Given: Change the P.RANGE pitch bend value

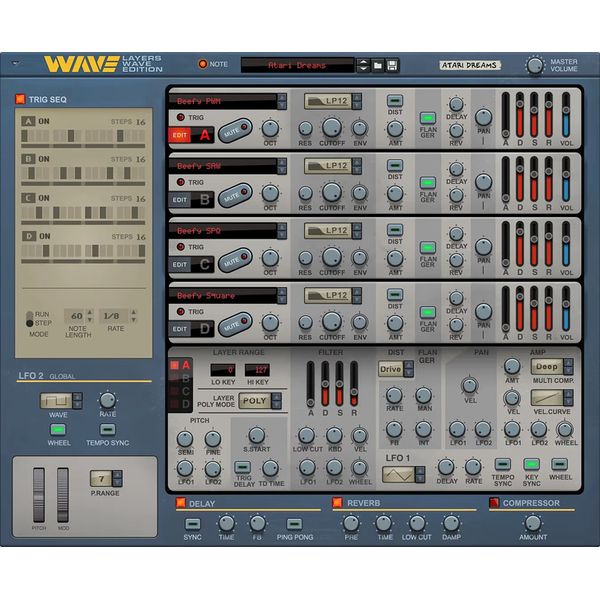Looking at the screenshot, I should [106, 479].
